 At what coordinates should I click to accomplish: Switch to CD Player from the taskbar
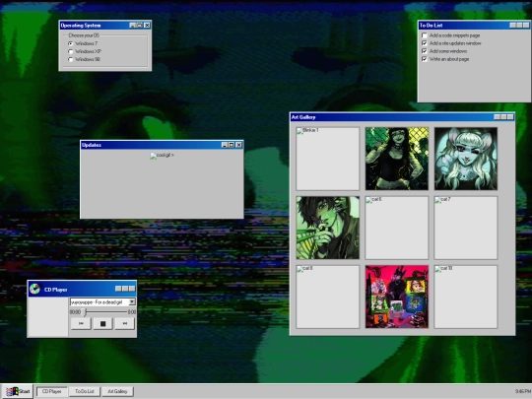pyautogui.click(x=51, y=391)
